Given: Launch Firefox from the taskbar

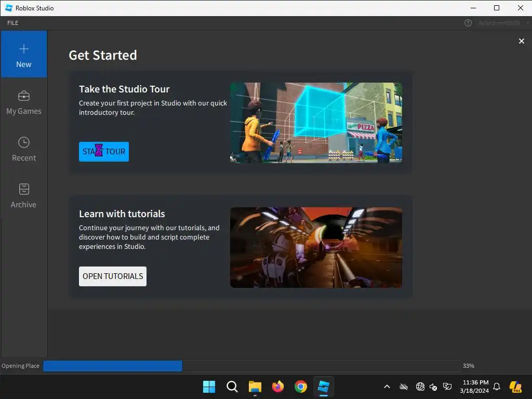Looking at the screenshot, I should pos(278,387).
